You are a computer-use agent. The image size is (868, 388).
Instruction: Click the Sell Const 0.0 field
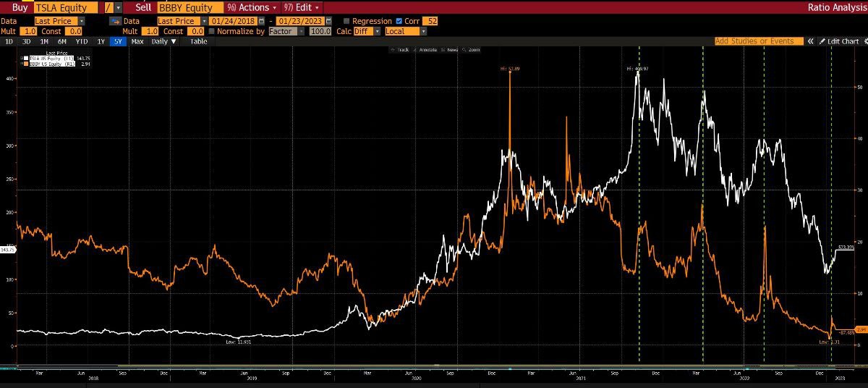coord(195,31)
